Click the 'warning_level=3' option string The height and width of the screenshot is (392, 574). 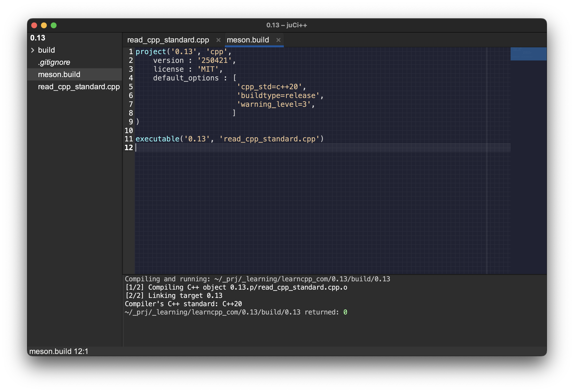point(274,104)
